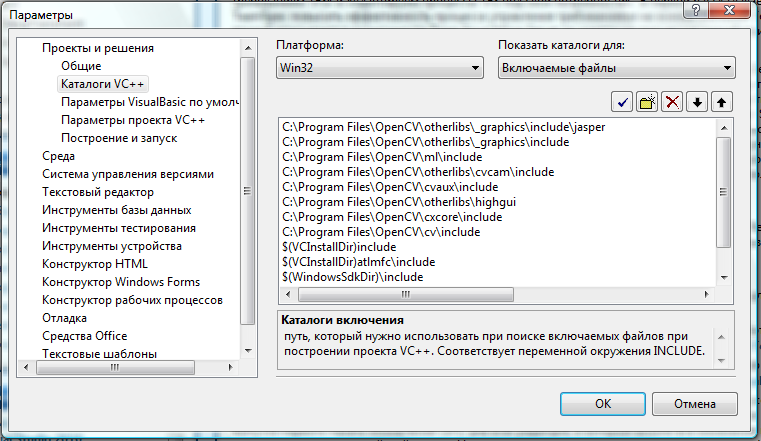
Task: Open Инструменты базы данных category
Action: (x=116, y=210)
